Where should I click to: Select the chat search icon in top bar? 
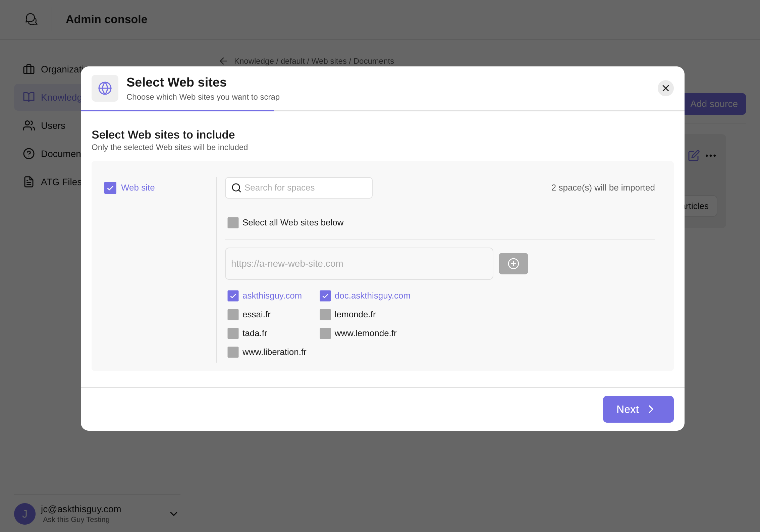31,19
